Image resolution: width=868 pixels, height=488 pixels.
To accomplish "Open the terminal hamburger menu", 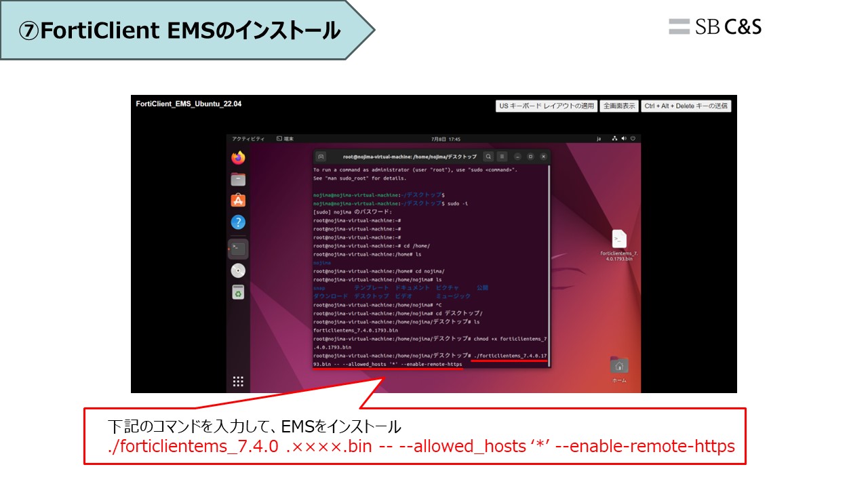I will 502,157.
